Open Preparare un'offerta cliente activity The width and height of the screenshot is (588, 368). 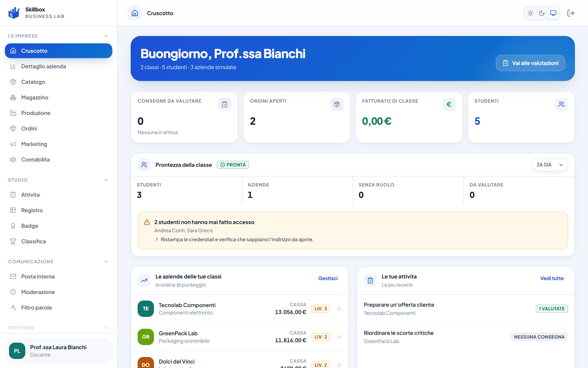[x=465, y=309]
